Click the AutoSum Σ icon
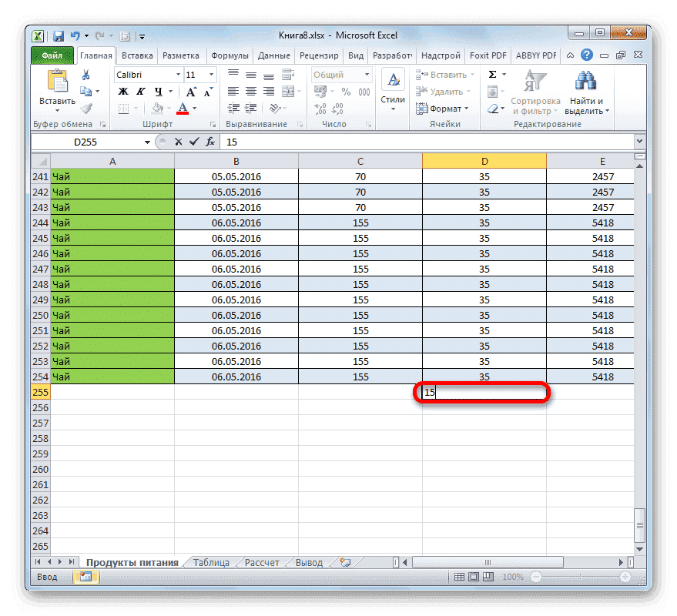 point(491,75)
